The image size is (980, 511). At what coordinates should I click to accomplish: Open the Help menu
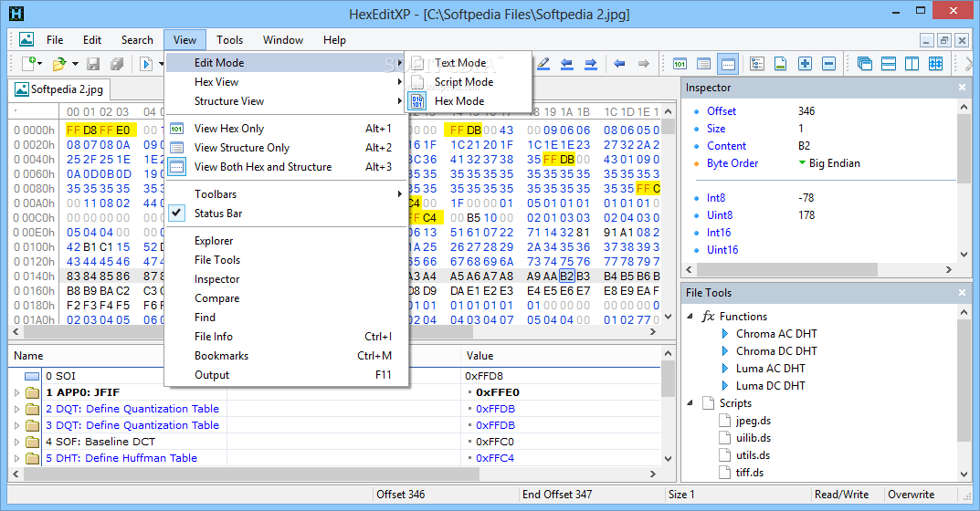coord(334,40)
